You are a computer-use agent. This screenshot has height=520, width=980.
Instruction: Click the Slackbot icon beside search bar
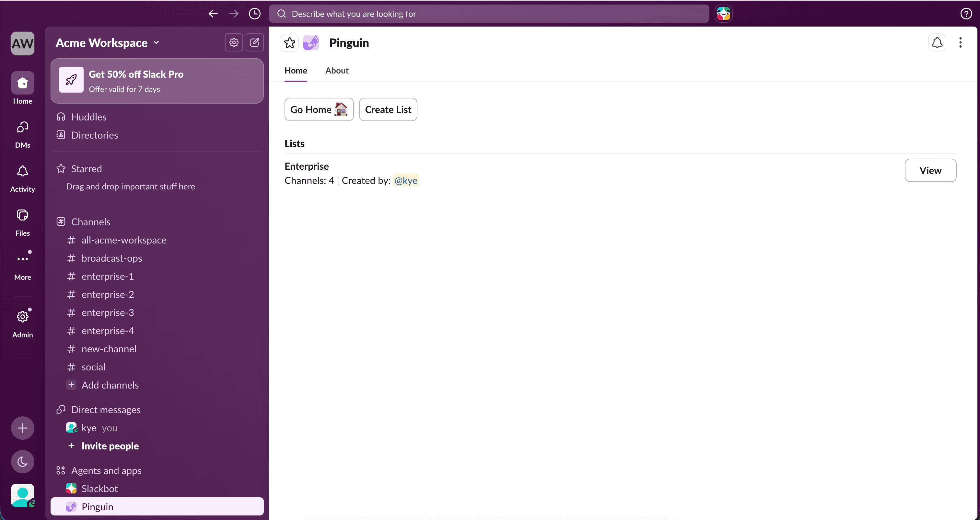click(723, 14)
